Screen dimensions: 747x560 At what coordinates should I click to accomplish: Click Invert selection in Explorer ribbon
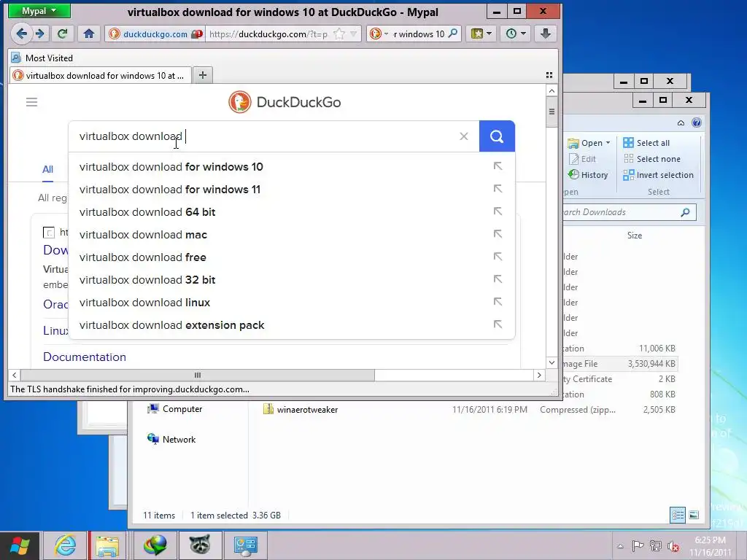coord(659,175)
